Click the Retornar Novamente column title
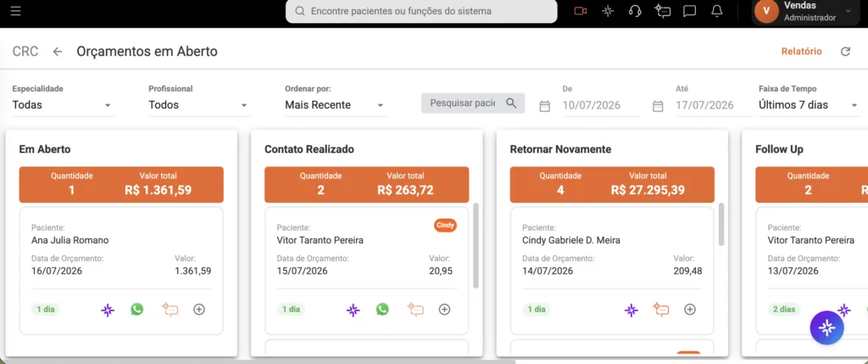The image size is (868, 364). pyautogui.click(x=560, y=149)
